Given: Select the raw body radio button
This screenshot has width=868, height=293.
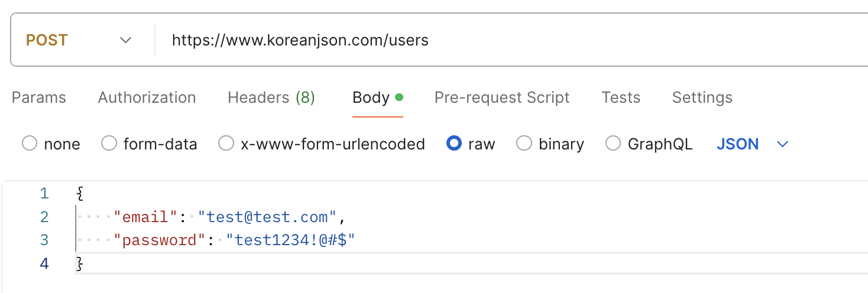Looking at the screenshot, I should point(454,144).
